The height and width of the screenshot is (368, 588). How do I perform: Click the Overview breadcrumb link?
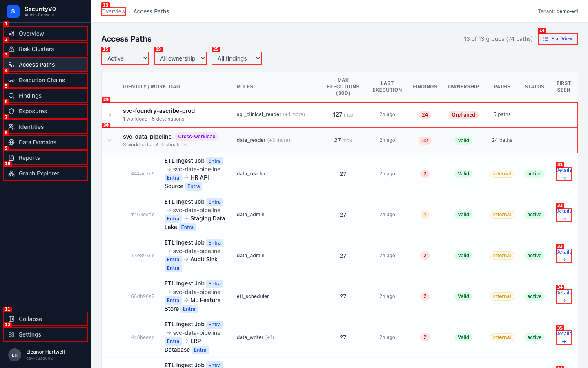point(114,11)
